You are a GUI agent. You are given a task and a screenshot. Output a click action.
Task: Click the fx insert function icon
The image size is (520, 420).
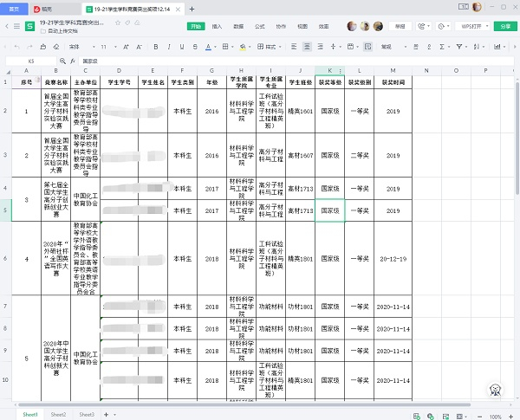pyautogui.click(x=73, y=61)
